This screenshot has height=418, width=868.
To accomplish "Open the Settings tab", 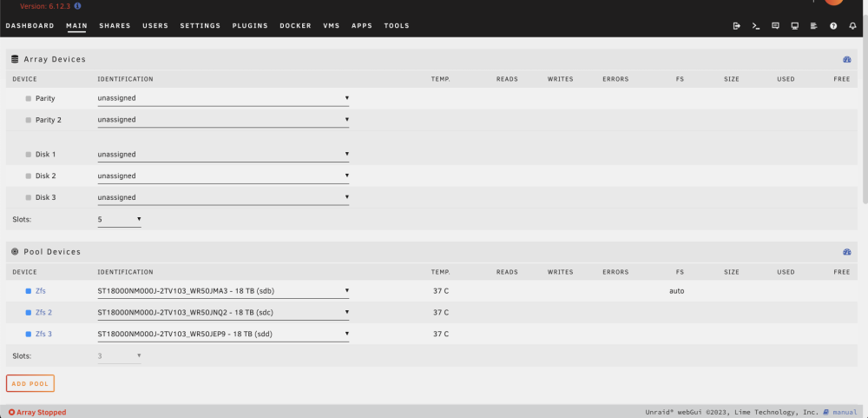I will (200, 25).
